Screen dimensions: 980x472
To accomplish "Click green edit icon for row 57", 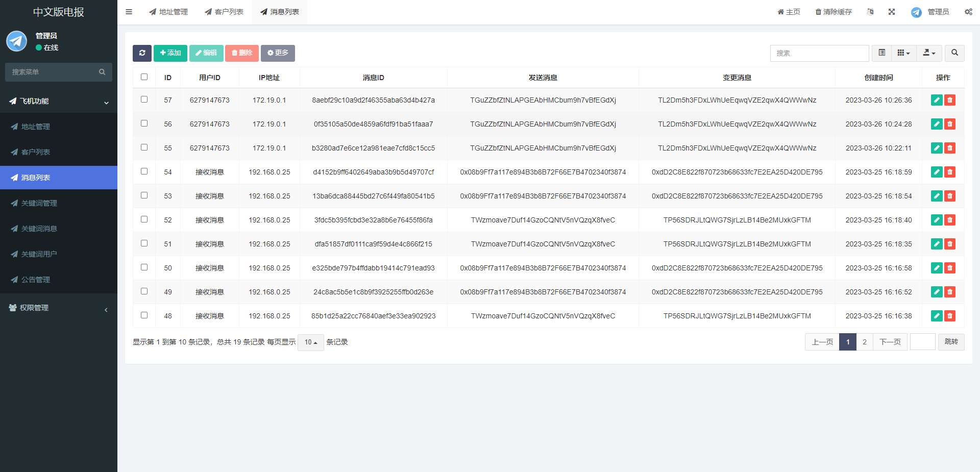I will [x=937, y=100].
